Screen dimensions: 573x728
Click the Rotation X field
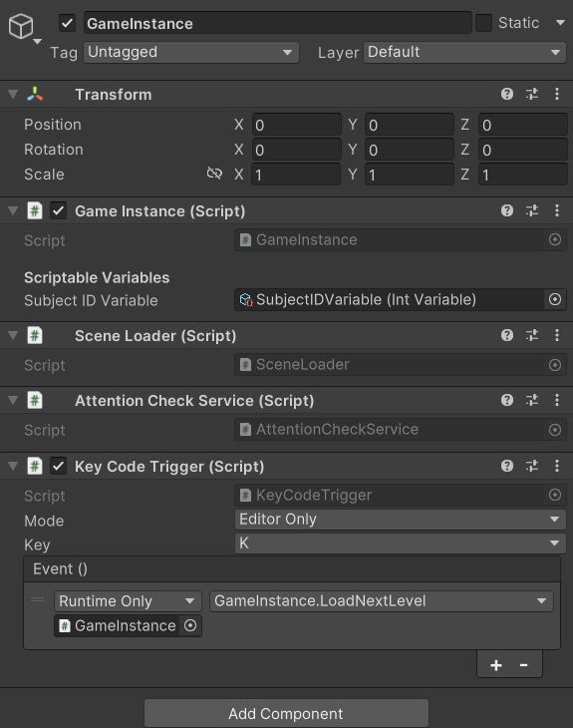(297, 150)
